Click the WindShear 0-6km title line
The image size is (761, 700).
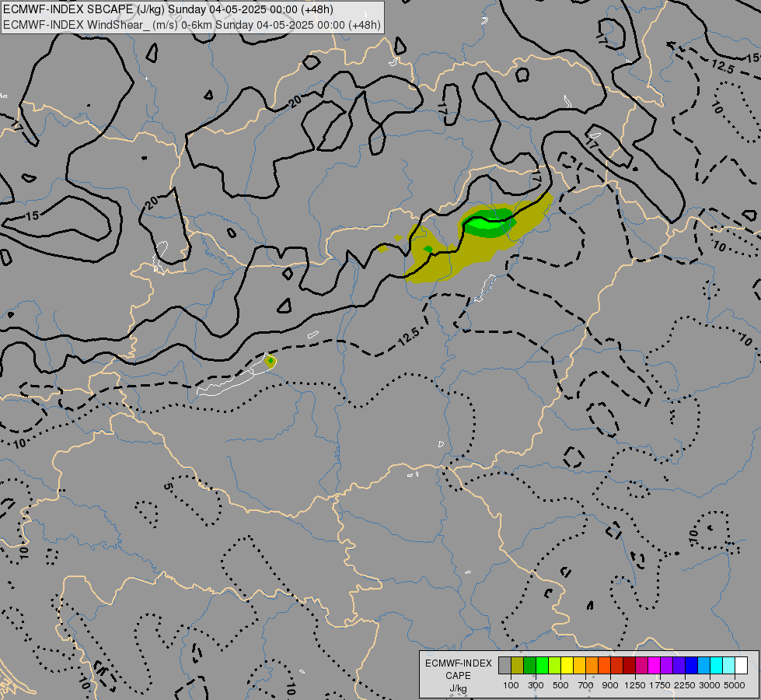[x=192, y=25]
